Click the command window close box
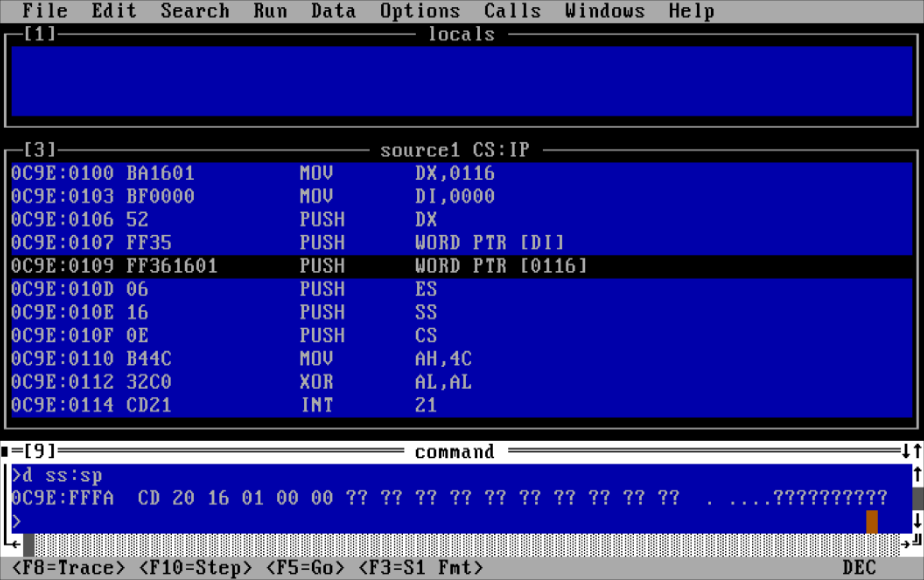 click(x=5, y=451)
